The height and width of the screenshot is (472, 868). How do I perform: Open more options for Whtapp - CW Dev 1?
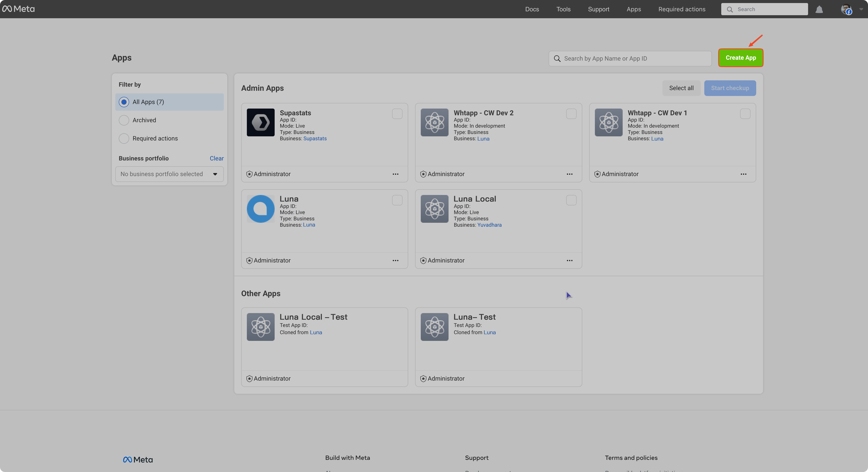(x=743, y=174)
